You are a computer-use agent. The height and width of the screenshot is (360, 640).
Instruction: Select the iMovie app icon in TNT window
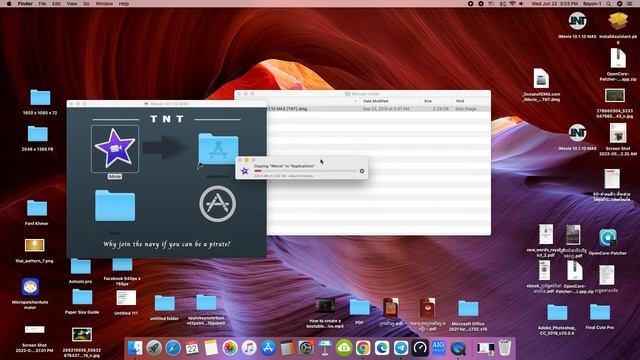click(x=115, y=149)
